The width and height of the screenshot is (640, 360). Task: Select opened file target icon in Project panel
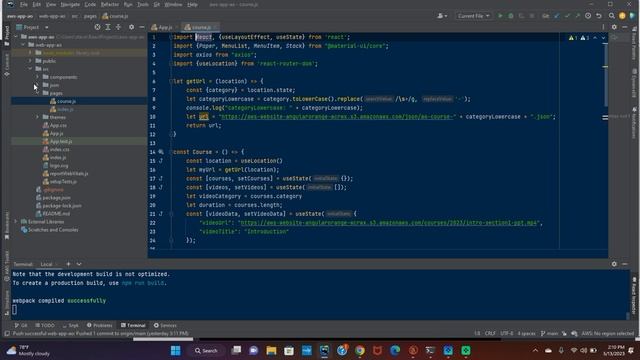tap(97, 27)
